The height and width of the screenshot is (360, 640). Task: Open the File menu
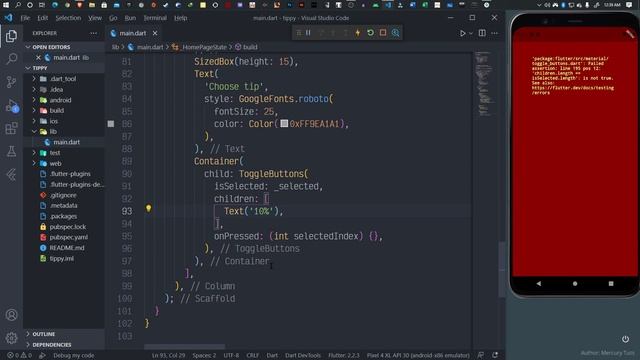coord(25,18)
